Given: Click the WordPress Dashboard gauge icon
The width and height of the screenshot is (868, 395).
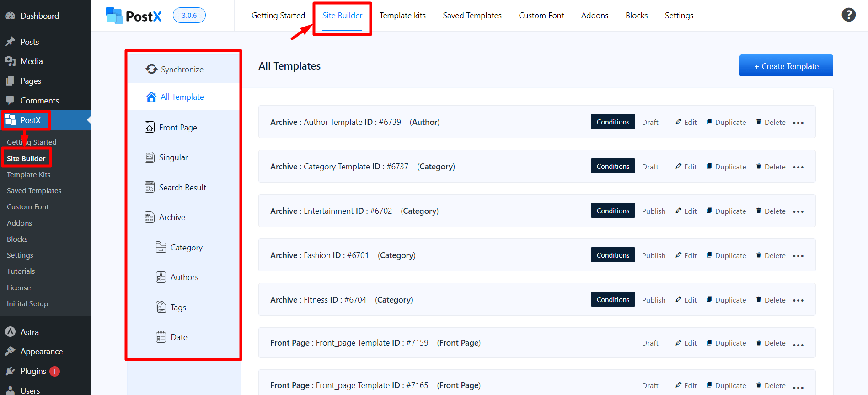Looking at the screenshot, I should pos(11,16).
